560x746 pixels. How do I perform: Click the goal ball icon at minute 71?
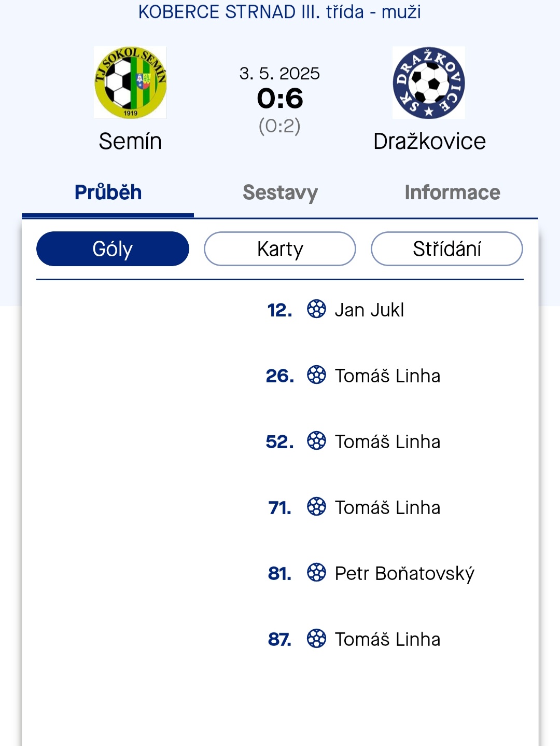316,506
